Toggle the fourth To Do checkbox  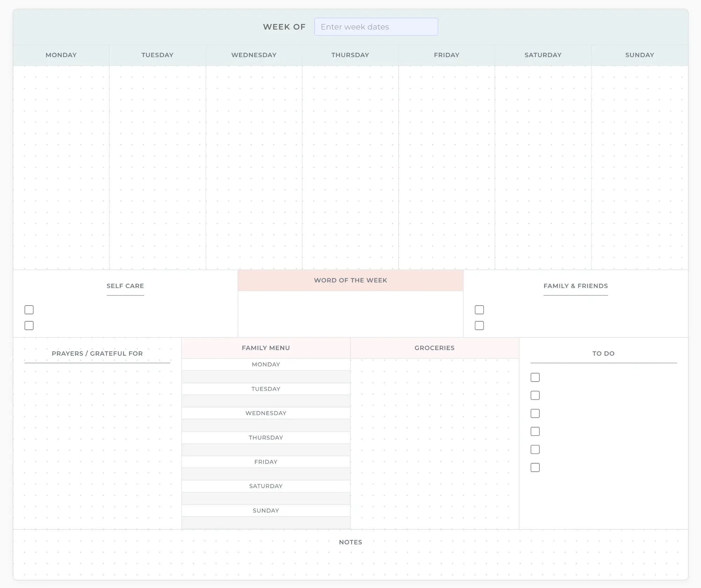pos(535,431)
